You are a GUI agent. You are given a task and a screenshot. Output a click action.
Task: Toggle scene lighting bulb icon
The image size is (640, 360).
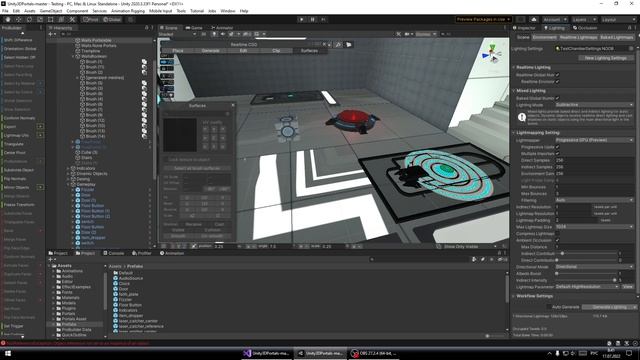click(214, 34)
